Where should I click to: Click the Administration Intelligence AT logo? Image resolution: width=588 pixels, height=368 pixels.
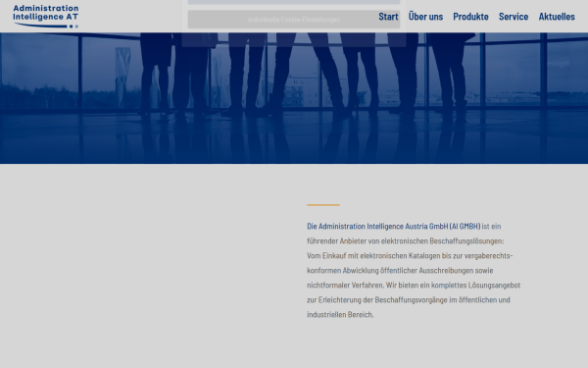[x=46, y=16]
